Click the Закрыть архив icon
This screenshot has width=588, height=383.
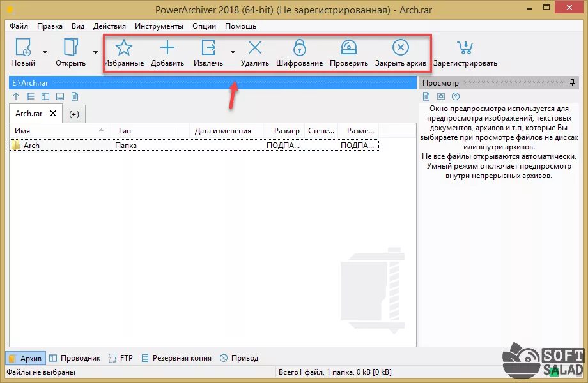click(401, 47)
